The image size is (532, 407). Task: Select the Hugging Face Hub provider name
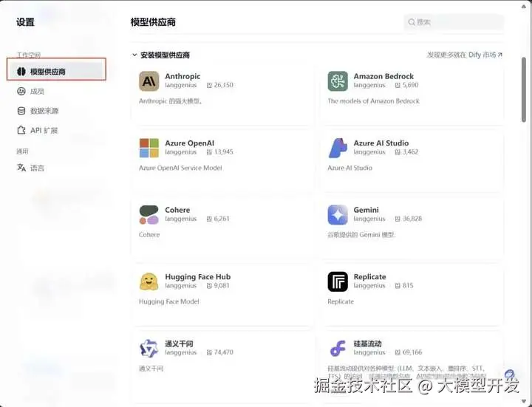(x=198, y=277)
